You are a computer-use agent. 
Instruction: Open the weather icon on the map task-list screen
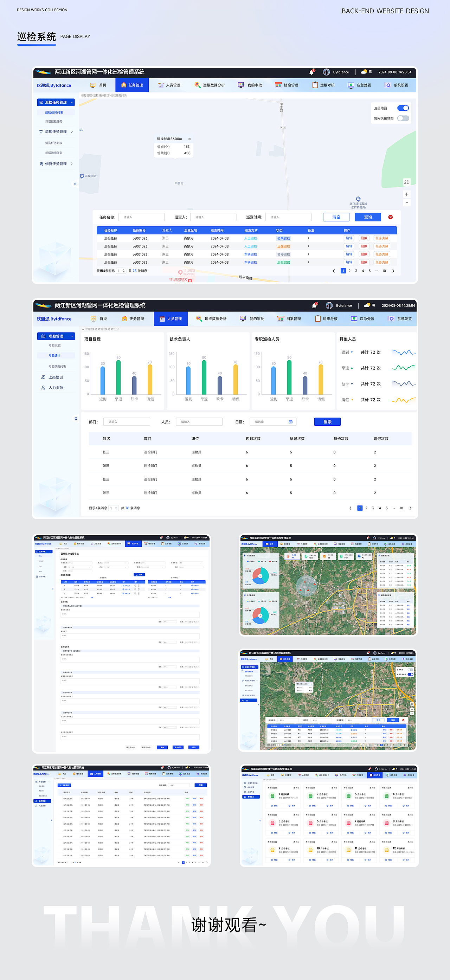[364, 71]
